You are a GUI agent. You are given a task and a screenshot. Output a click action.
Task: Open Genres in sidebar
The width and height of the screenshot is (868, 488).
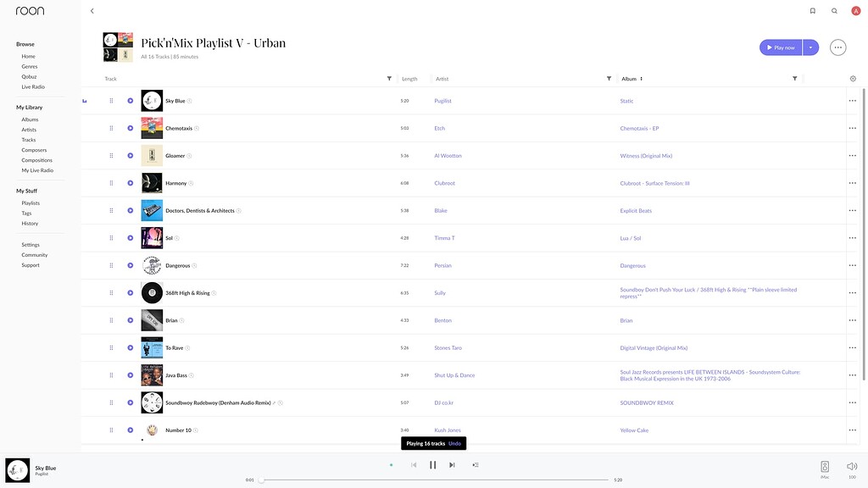[30, 66]
